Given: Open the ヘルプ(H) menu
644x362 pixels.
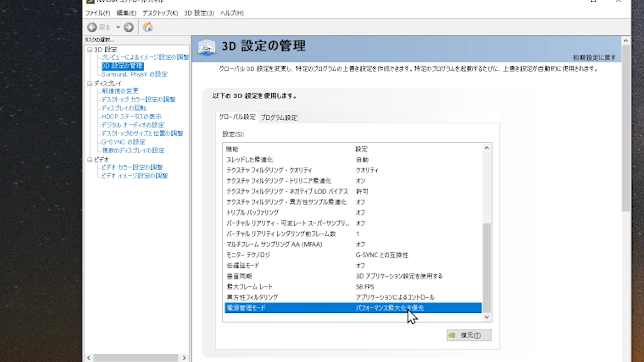Looking at the screenshot, I should pyautogui.click(x=232, y=13).
